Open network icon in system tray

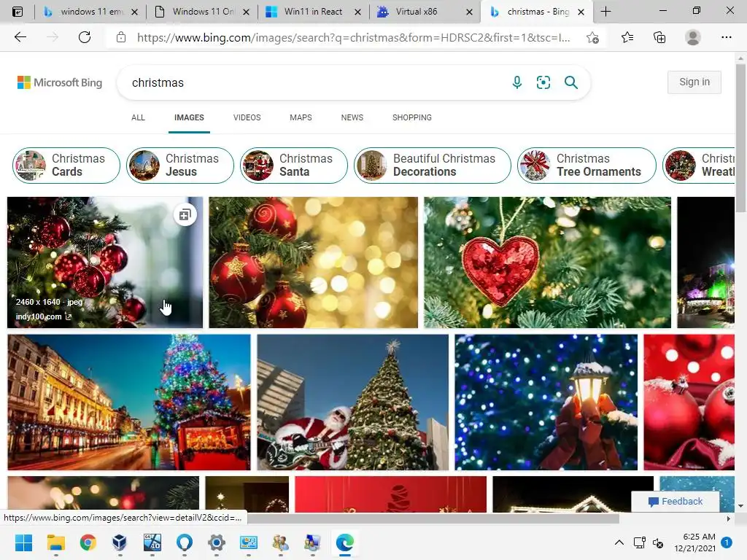tap(639, 542)
